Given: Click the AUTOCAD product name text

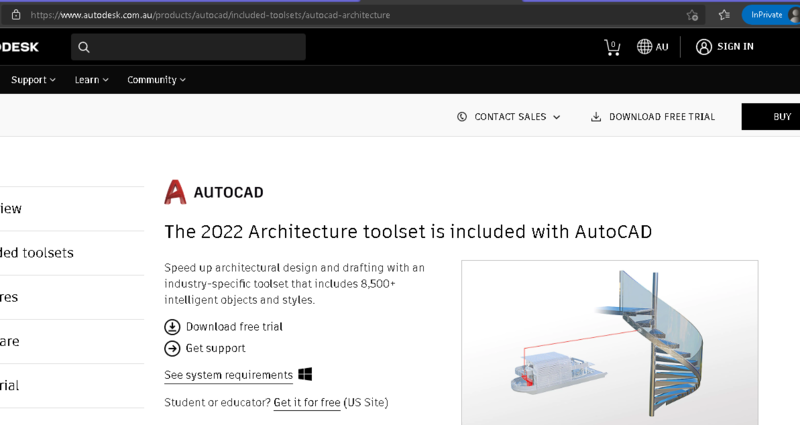Looking at the screenshot, I should point(229,192).
